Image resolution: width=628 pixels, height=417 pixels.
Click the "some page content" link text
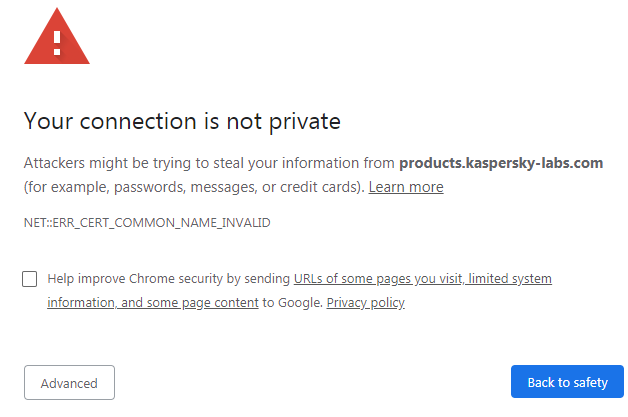tap(209, 303)
